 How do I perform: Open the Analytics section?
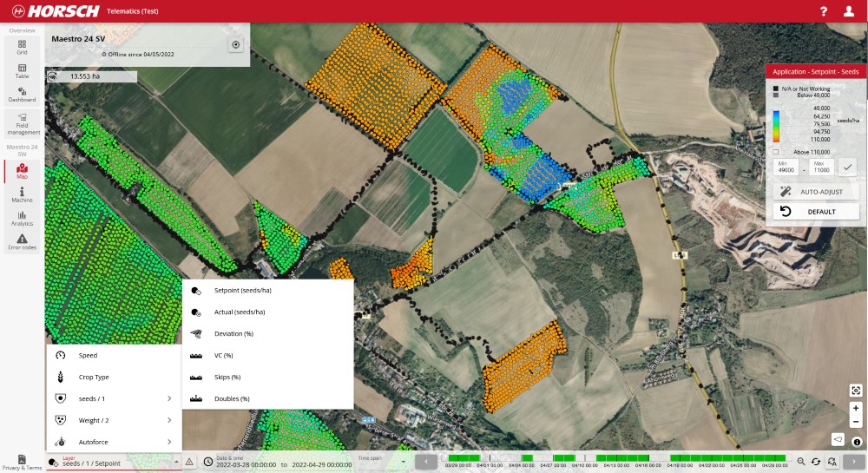coord(22,218)
